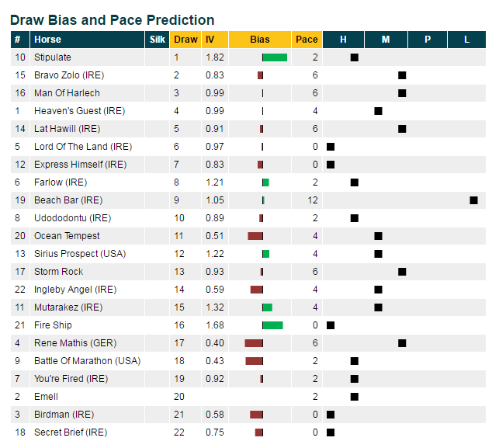Click Ocean Tempest's red bias bar
This screenshot has height=448, width=499.
[255, 236]
